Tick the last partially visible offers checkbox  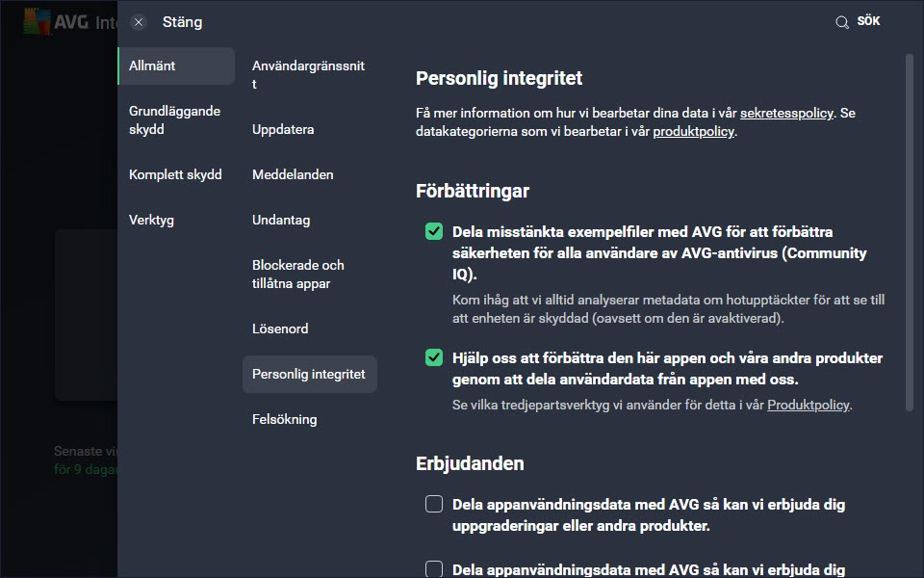tap(434, 568)
